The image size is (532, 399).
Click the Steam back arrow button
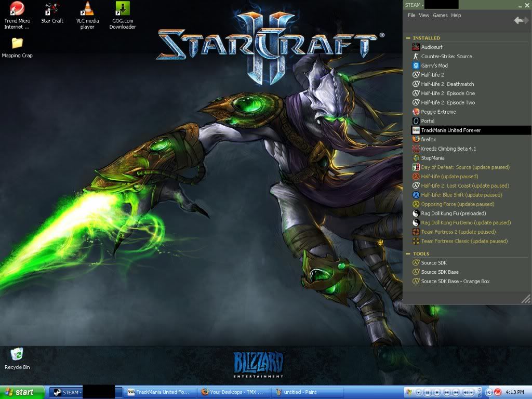point(518,21)
